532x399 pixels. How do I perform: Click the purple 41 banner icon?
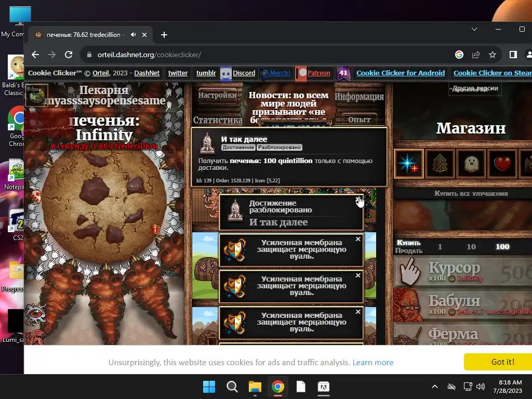point(343,73)
